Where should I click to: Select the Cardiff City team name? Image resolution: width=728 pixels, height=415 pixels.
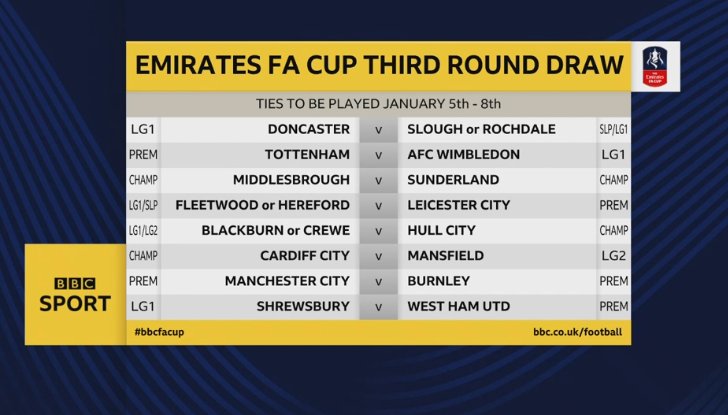[x=305, y=256]
